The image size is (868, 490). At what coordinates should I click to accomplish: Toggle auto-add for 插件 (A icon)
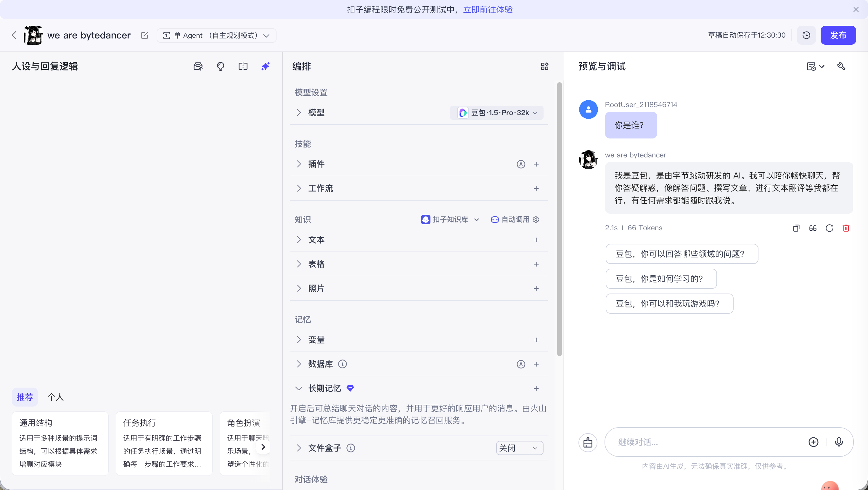point(521,164)
